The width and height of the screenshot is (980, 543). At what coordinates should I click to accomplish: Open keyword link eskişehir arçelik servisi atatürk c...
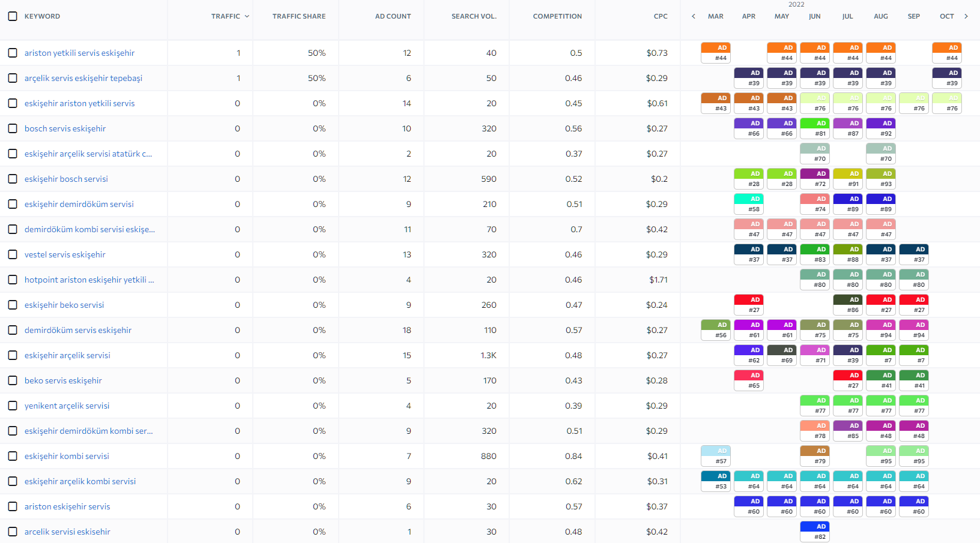click(88, 154)
